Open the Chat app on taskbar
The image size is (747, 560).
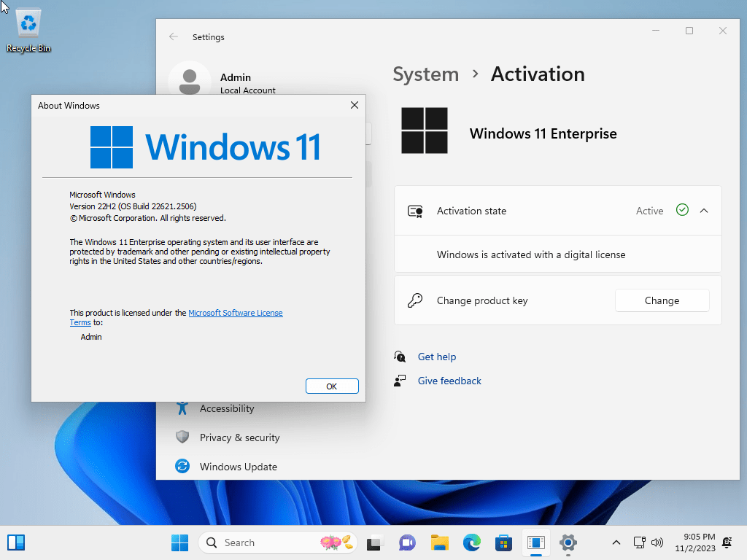(407, 542)
